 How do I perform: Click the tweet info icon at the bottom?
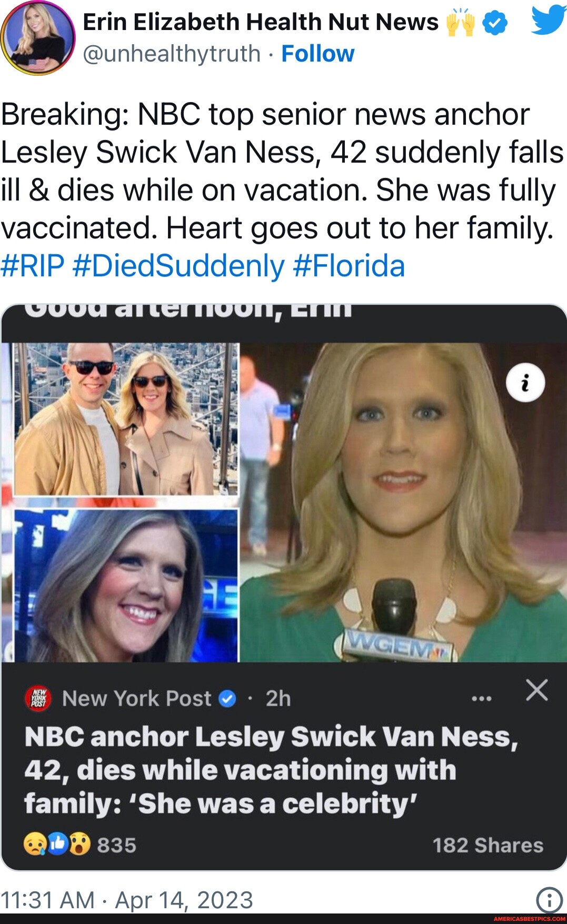549,900
